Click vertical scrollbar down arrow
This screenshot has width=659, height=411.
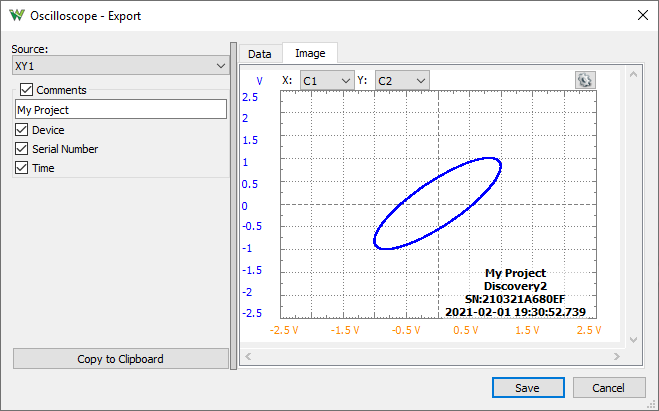pos(631,340)
